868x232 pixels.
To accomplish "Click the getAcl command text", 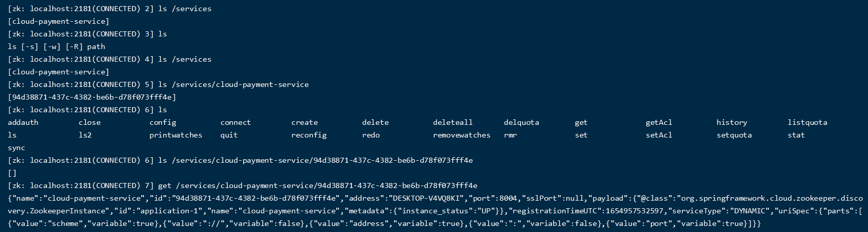I will pos(658,122).
